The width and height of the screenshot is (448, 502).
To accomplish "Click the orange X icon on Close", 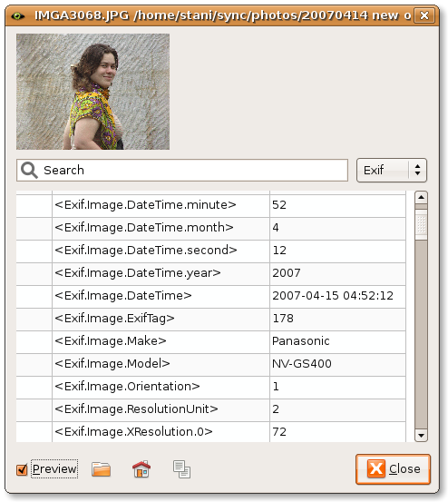I will point(376,468).
